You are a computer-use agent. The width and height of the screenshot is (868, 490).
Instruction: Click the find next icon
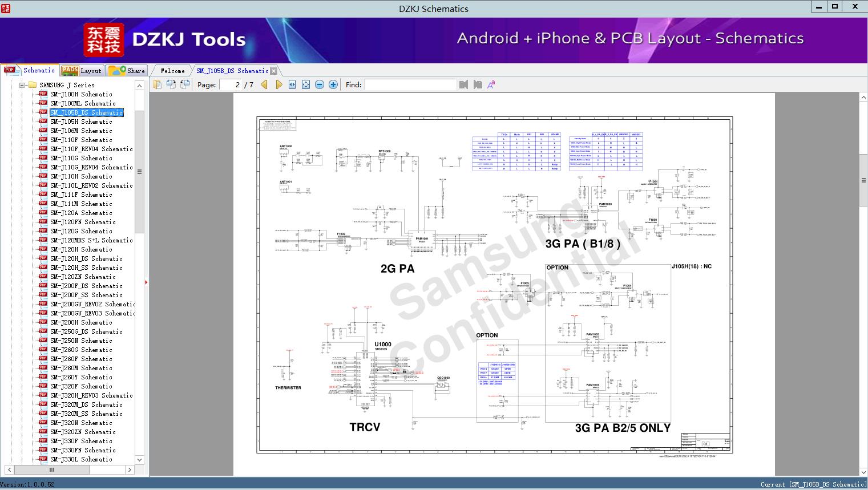tap(478, 84)
